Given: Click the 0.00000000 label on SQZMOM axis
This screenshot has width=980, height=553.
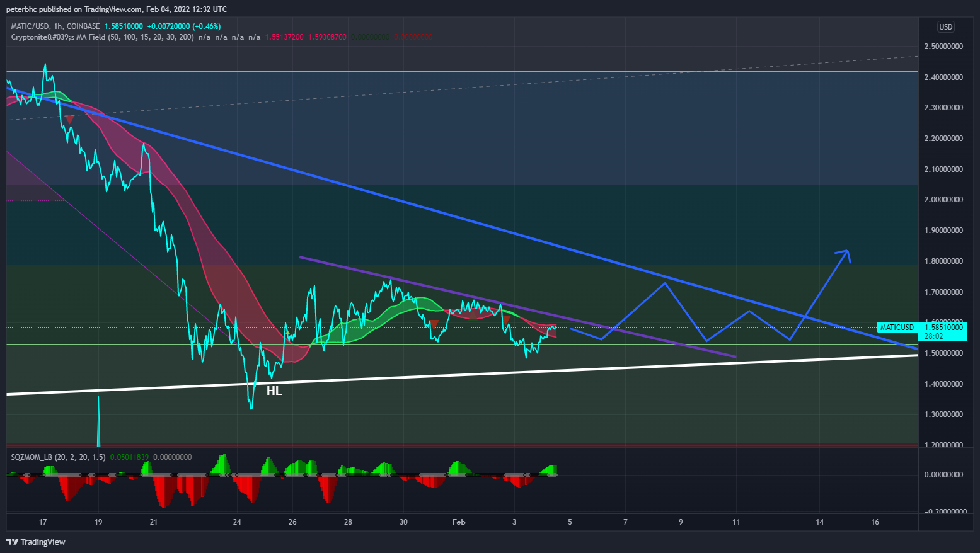Looking at the screenshot, I should (x=943, y=475).
